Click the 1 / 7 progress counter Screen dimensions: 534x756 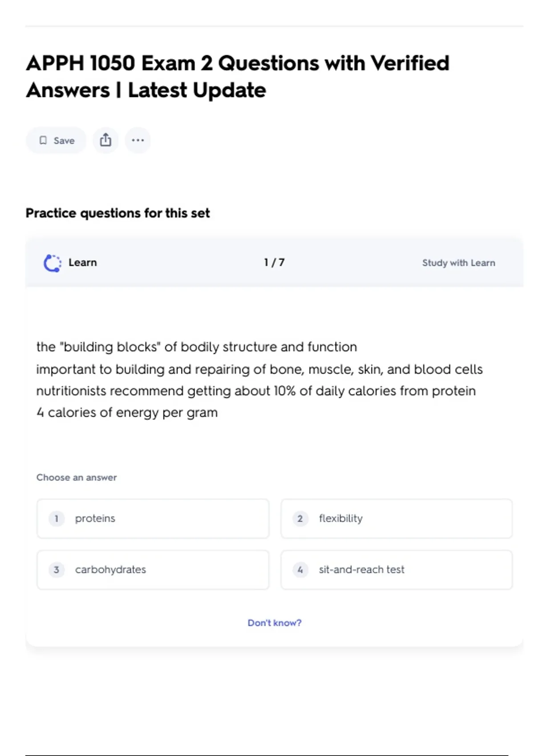[274, 262]
